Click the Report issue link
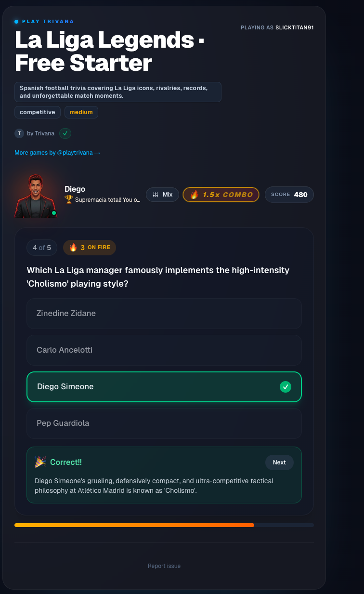The image size is (364, 594). (x=164, y=566)
